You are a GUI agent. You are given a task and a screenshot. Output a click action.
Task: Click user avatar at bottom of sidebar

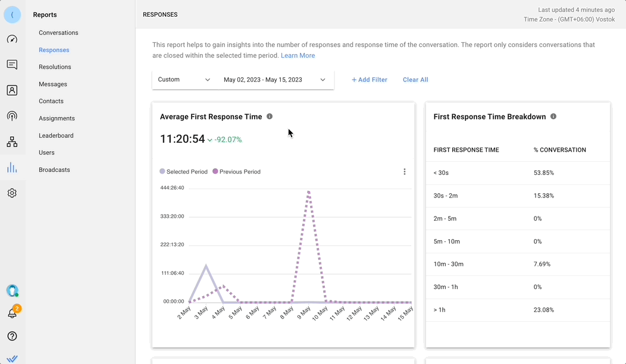click(x=12, y=290)
